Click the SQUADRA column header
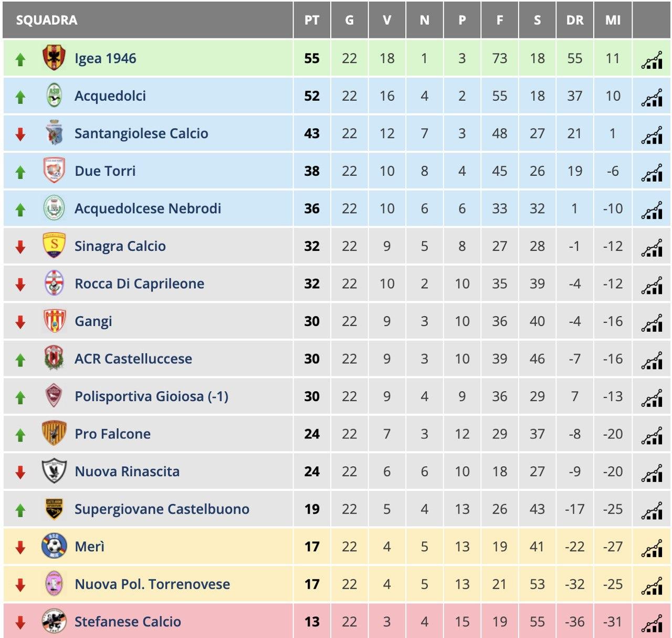 pyautogui.click(x=47, y=20)
